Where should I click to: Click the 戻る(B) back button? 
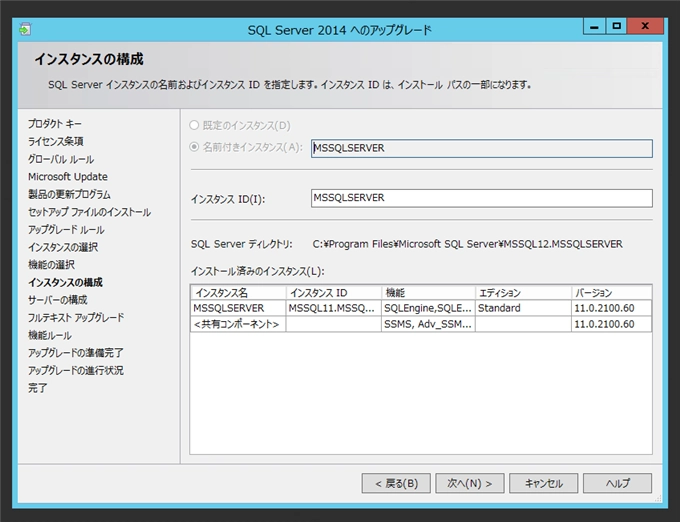coord(396,483)
